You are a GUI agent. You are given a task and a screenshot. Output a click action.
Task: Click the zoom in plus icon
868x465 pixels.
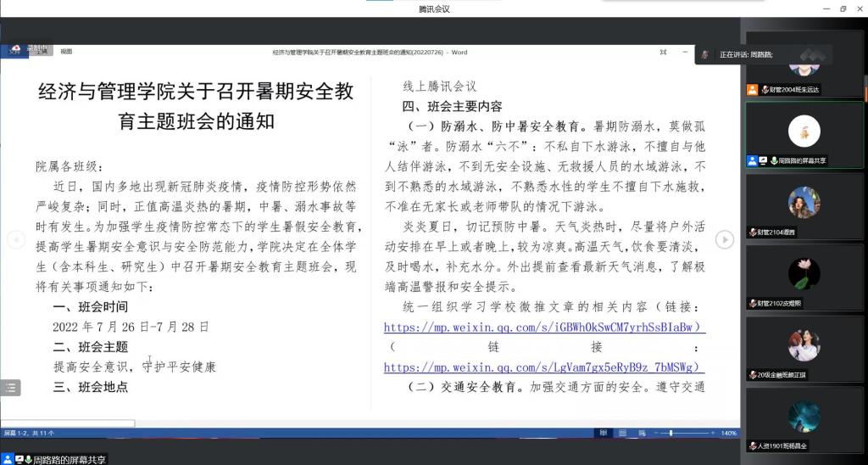tap(713, 433)
